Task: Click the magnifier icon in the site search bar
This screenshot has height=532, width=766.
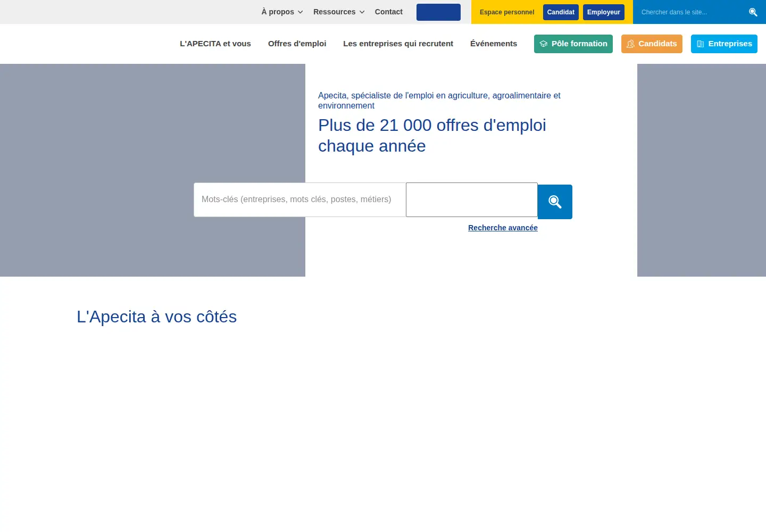Action: [753, 12]
